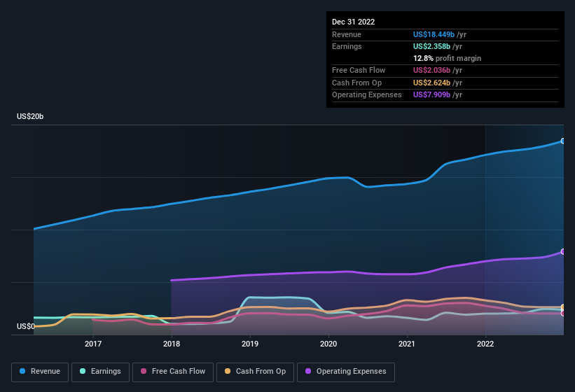This screenshot has height=392, width=575.
Task: Toggle the Revenue series legend button
Action: 40,372
